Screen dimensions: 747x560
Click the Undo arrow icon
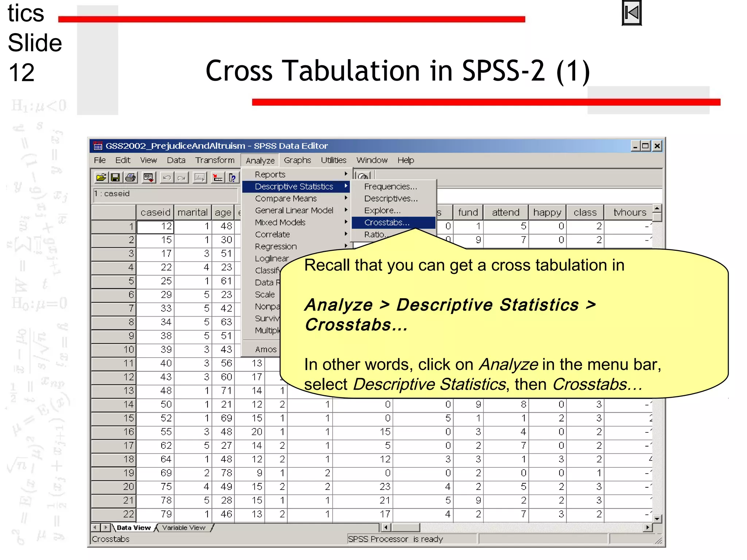(167, 178)
